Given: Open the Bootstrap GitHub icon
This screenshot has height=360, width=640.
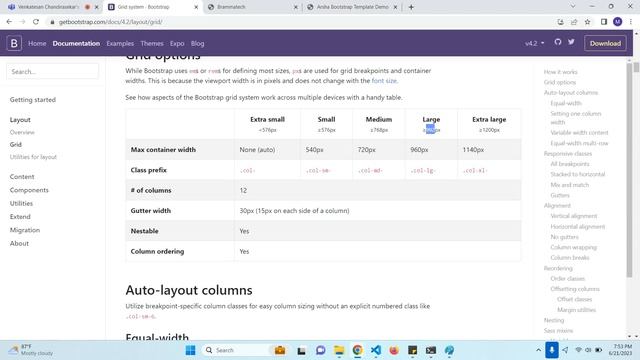Looking at the screenshot, I should click(x=558, y=42).
